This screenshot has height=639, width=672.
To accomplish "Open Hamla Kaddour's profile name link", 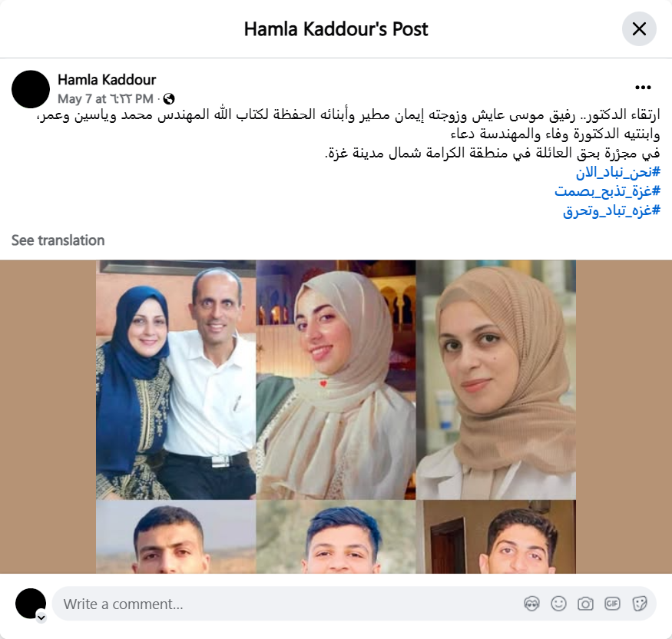I will coord(107,80).
